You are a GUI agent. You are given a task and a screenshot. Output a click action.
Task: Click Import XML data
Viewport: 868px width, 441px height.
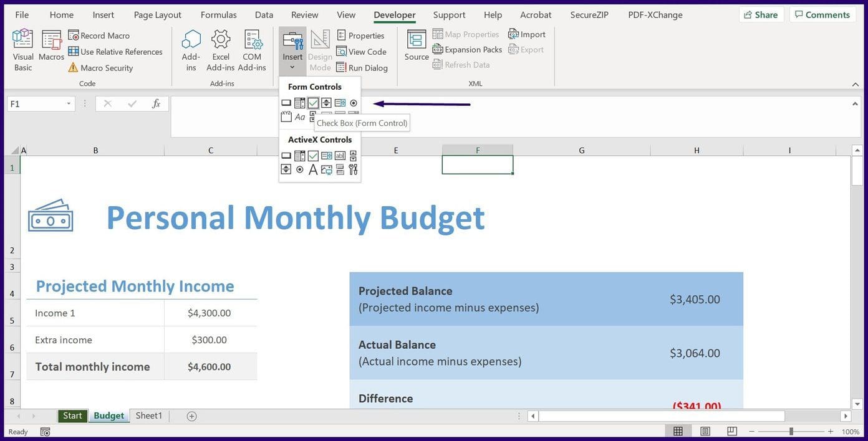527,34
